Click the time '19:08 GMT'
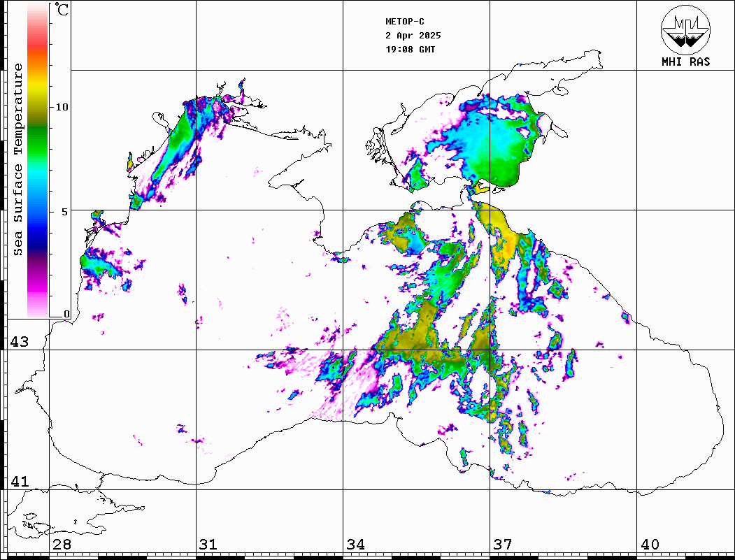 (x=410, y=49)
